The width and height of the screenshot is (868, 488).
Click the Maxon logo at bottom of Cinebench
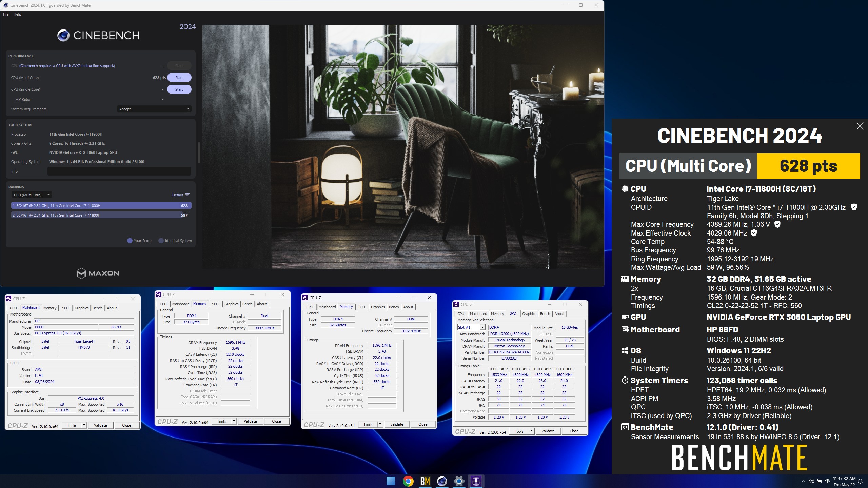coord(98,273)
